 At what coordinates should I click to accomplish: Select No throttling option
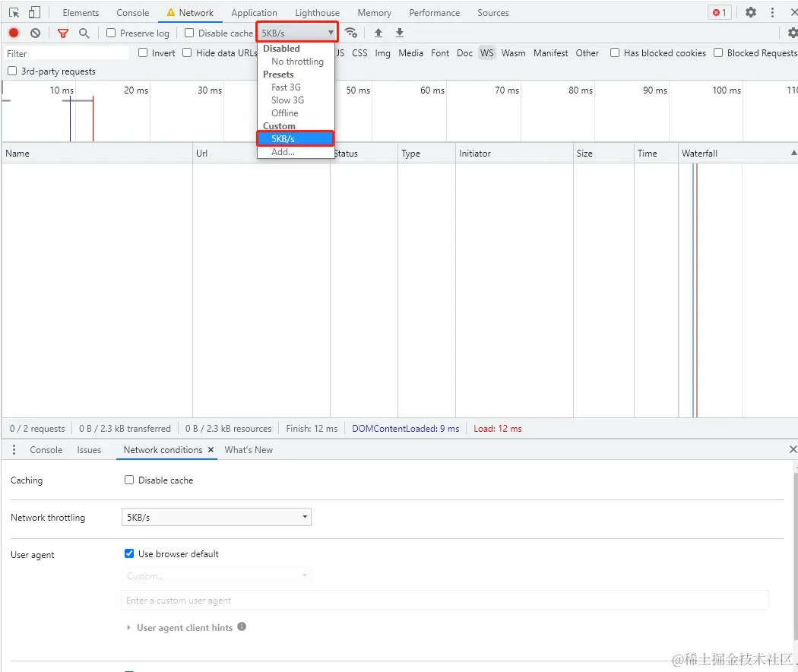coord(297,62)
